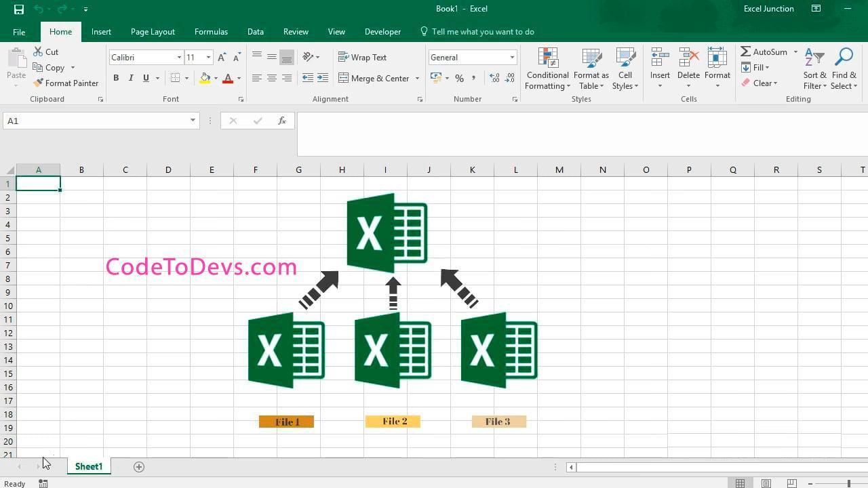Select Top Align in Alignment group
This screenshot has height=488, width=868.
click(256, 57)
